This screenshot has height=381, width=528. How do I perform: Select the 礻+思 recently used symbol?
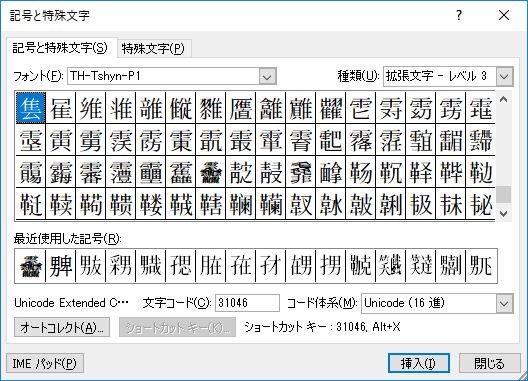point(180,266)
